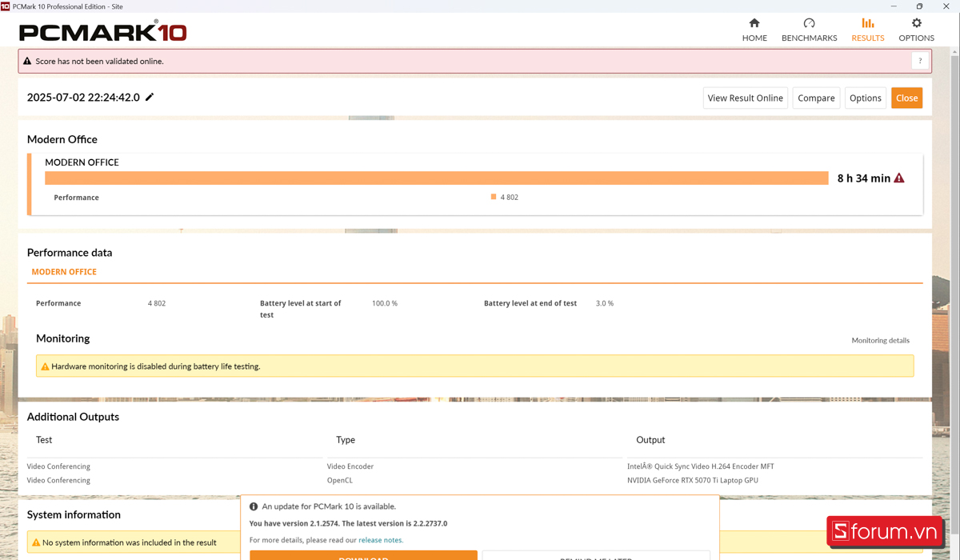
Task: Click warning icon in system information notice
Action: point(35,542)
